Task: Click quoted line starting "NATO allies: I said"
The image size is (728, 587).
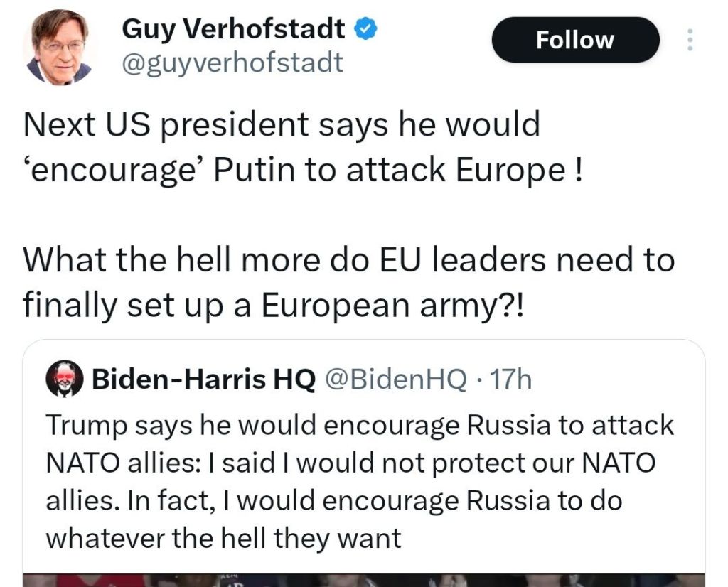Action: click(x=350, y=463)
